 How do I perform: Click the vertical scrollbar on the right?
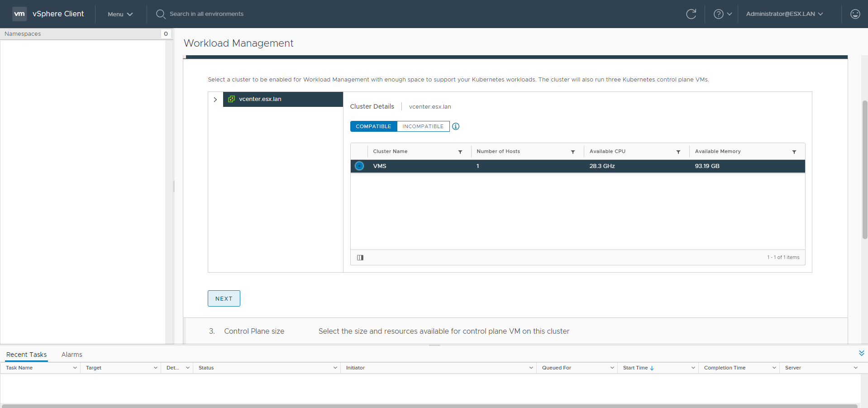(864, 170)
